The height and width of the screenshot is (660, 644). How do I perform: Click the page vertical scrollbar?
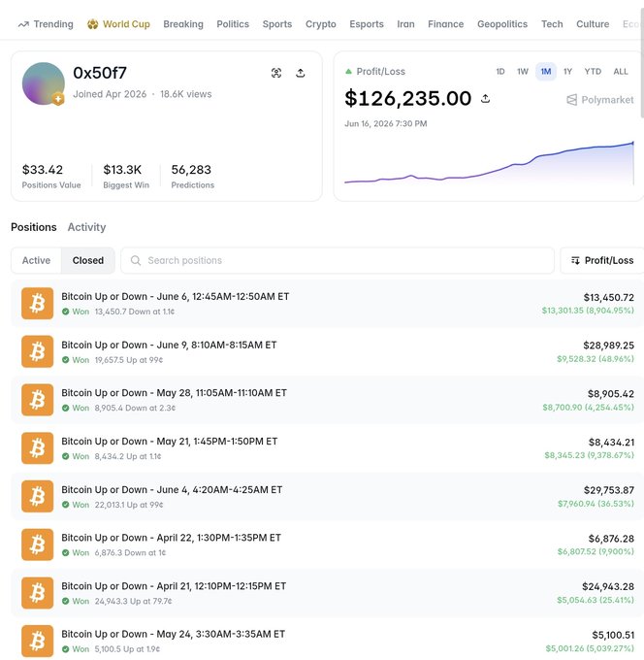642,63
